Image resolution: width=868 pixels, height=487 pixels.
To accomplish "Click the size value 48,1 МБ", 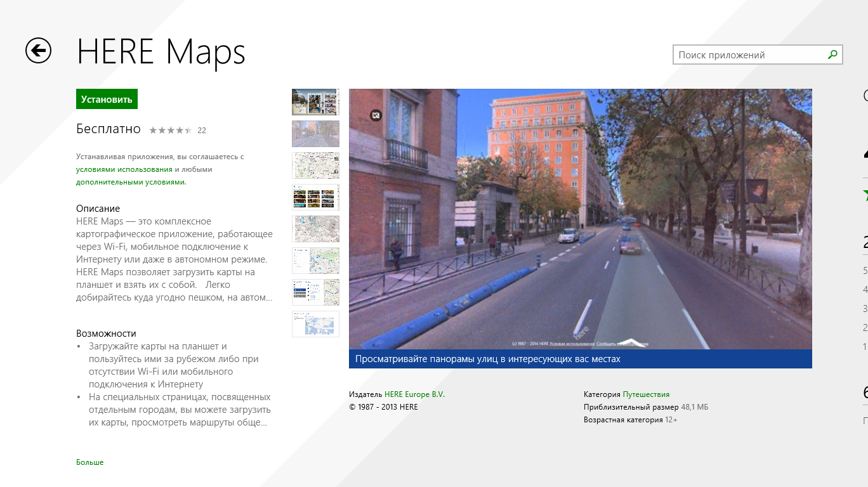I will [x=694, y=407].
